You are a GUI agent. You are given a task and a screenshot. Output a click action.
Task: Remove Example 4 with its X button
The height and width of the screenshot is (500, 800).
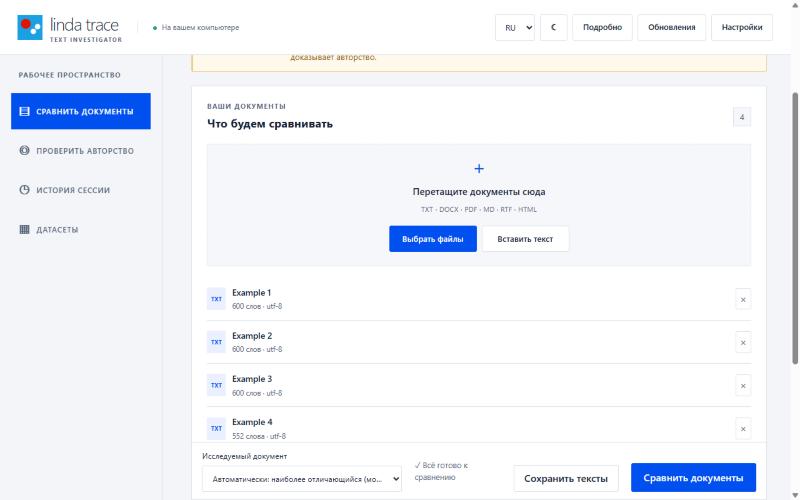[743, 429]
